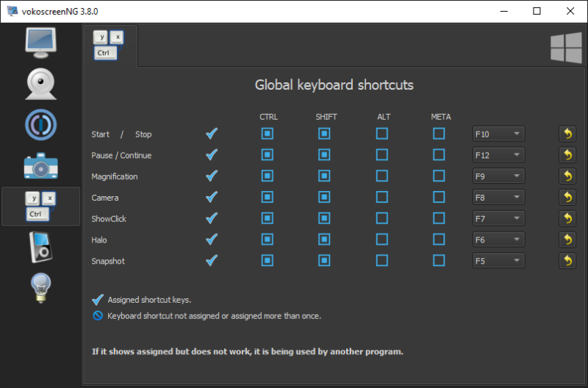Screen dimensions: 588x388
Task: Open the F9 key dropdown for Magnification
Action: tap(499, 176)
